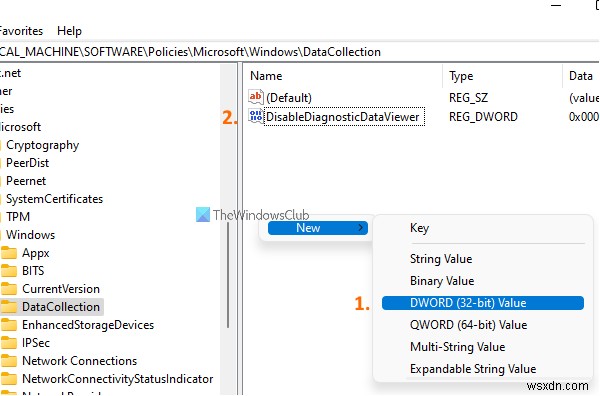Viewport: 600px width, 396px height.
Task: Click the NetworkConnectivityStatusIndicator folder icon
Action: 9,379
